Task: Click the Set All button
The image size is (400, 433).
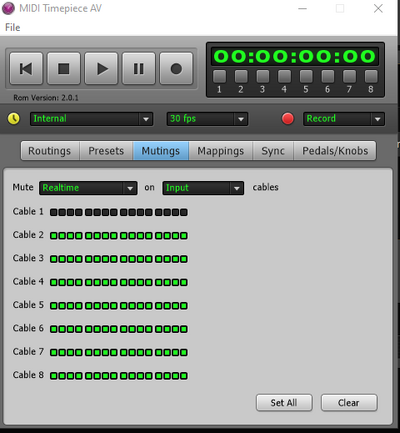Action: point(284,403)
